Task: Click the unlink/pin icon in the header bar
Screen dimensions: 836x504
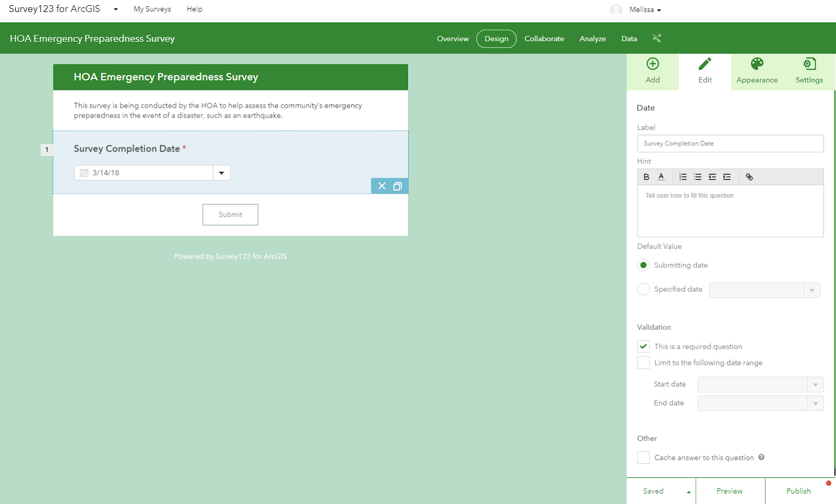Action: click(657, 38)
